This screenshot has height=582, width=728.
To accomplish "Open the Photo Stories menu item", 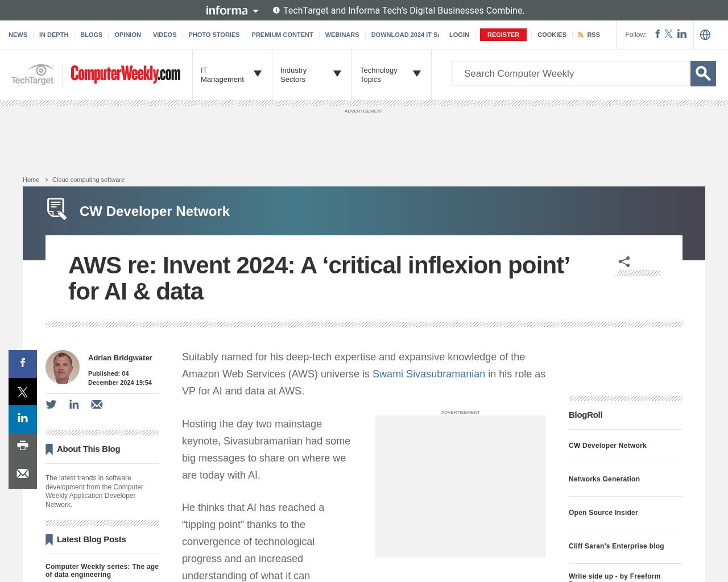I will 214,35.
